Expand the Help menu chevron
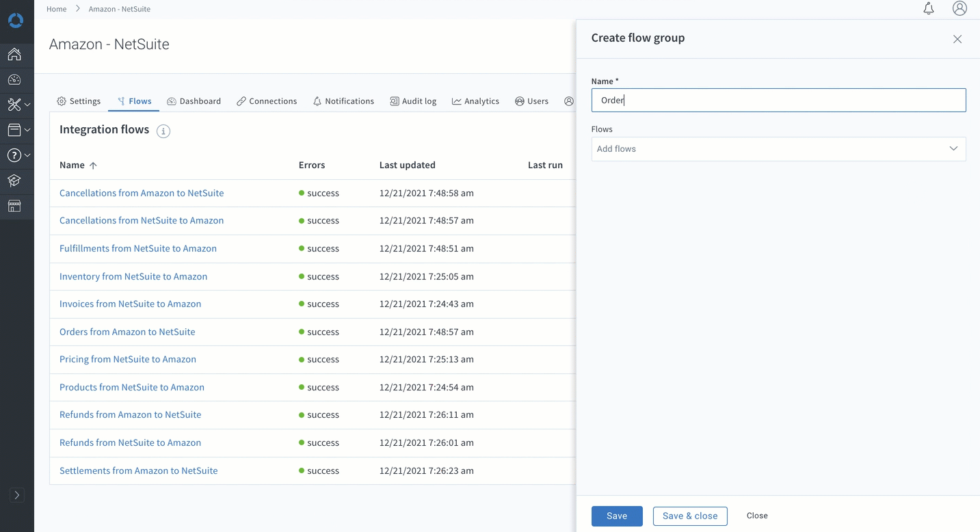The height and width of the screenshot is (532, 980). (x=27, y=155)
